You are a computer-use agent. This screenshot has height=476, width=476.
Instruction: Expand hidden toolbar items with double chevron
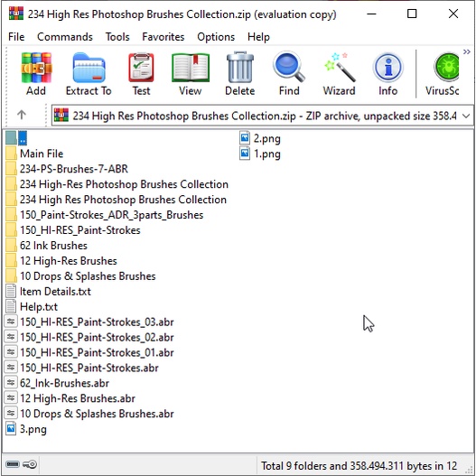pos(467,52)
